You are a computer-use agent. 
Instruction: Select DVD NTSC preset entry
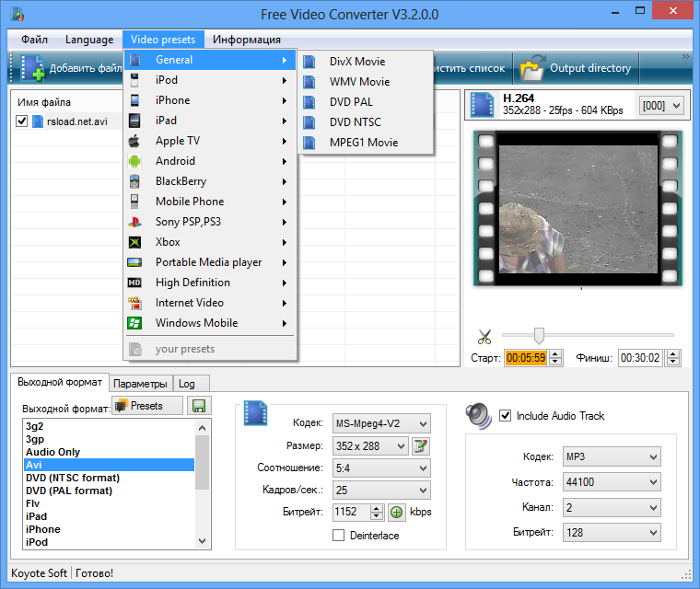(366, 122)
